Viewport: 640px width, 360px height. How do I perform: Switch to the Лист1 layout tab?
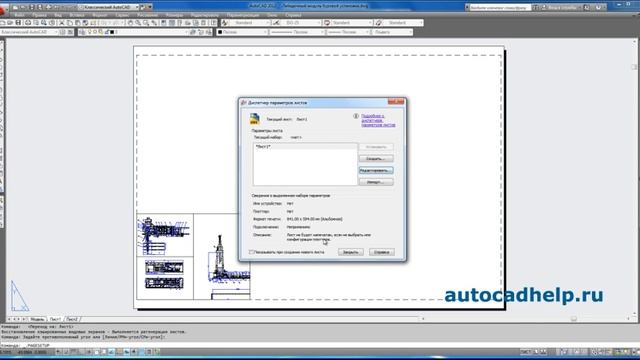(x=56, y=319)
